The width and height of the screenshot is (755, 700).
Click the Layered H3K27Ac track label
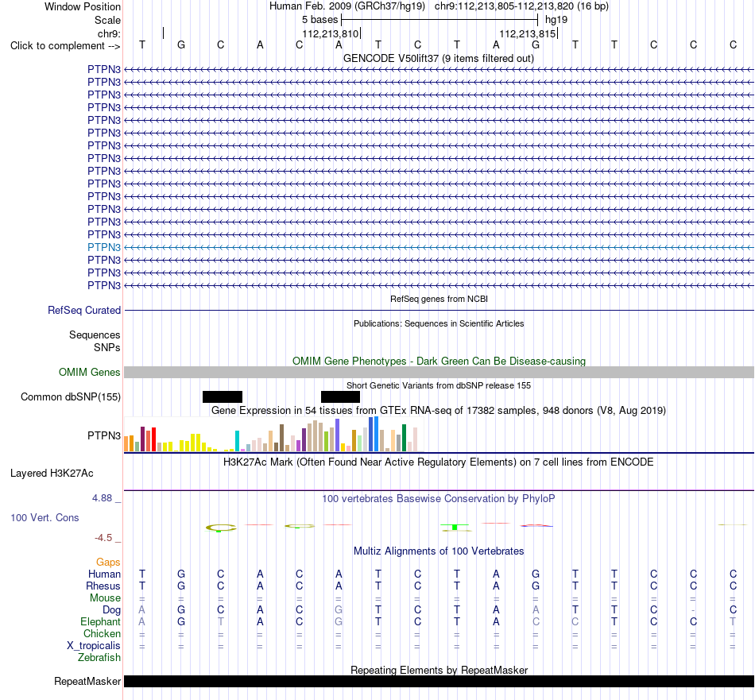pos(52,474)
